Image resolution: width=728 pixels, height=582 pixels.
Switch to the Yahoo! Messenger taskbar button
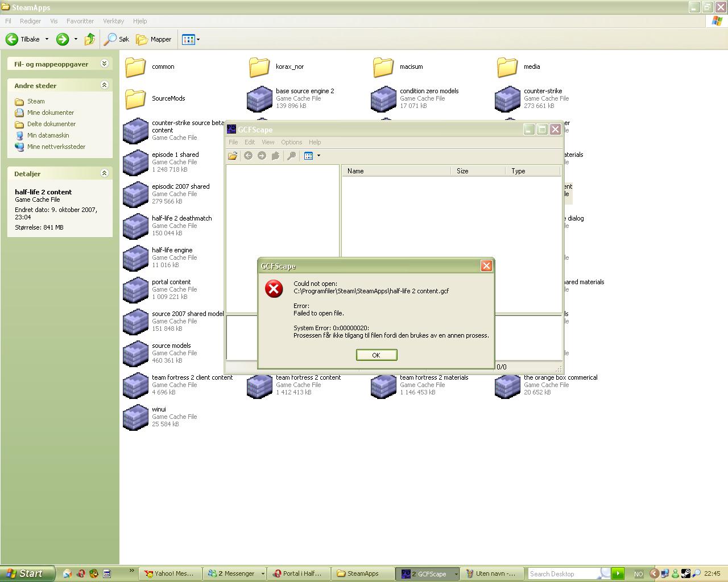(x=169, y=573)
